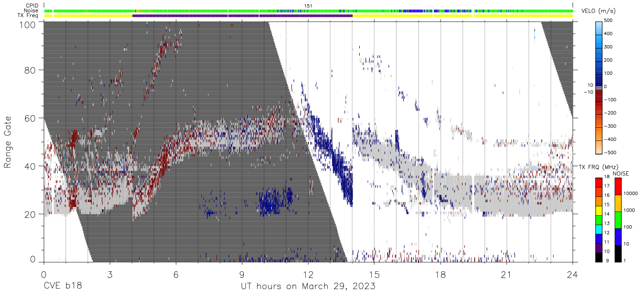Screen dimensions: 644x297
Task: Pick the cyan swatch in the TX FRQ legend
Action: [x=599, y=229]
